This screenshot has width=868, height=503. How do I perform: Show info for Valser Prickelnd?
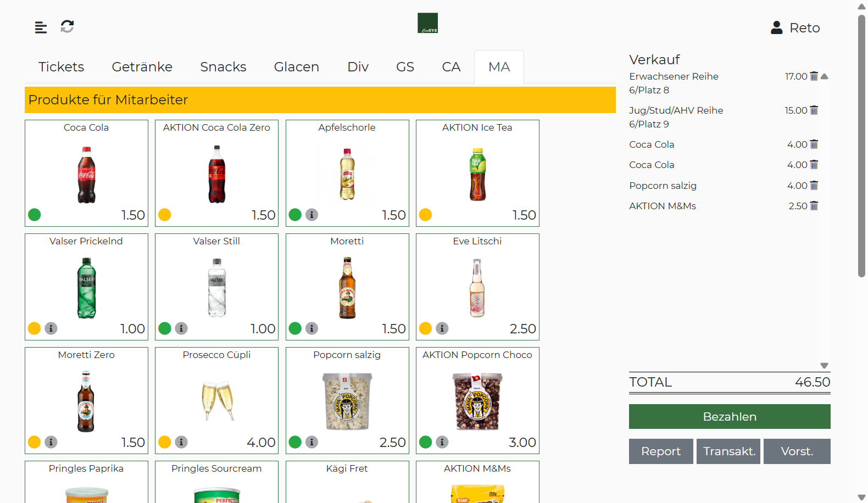[51, 328]
